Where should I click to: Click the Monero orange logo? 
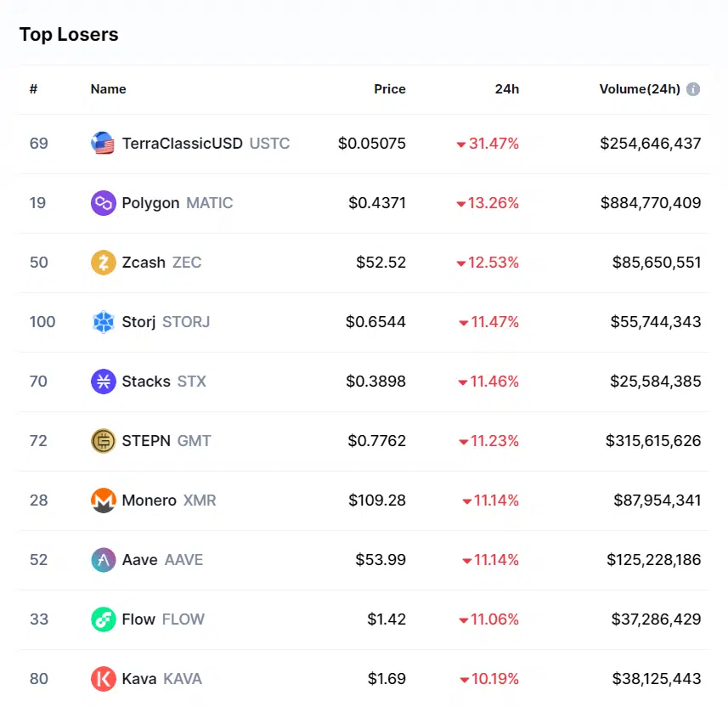click(x=103, y=501)
